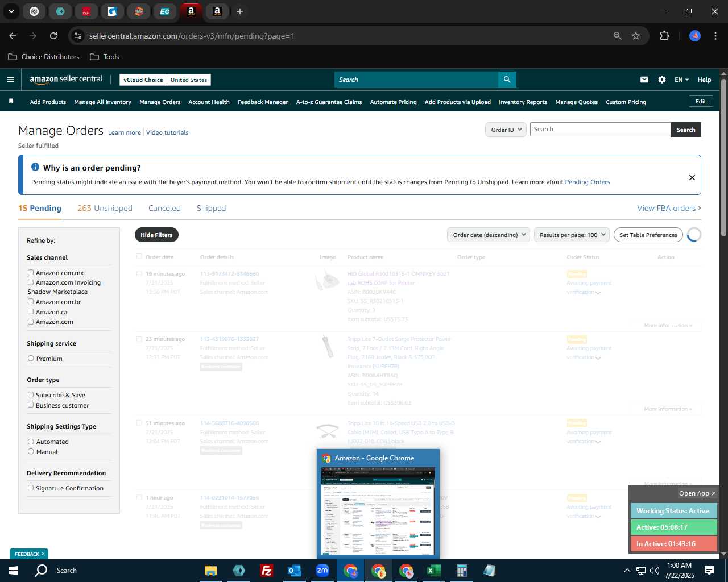
Task: Open the Pending Orders help link
Action: click(587, 182)
